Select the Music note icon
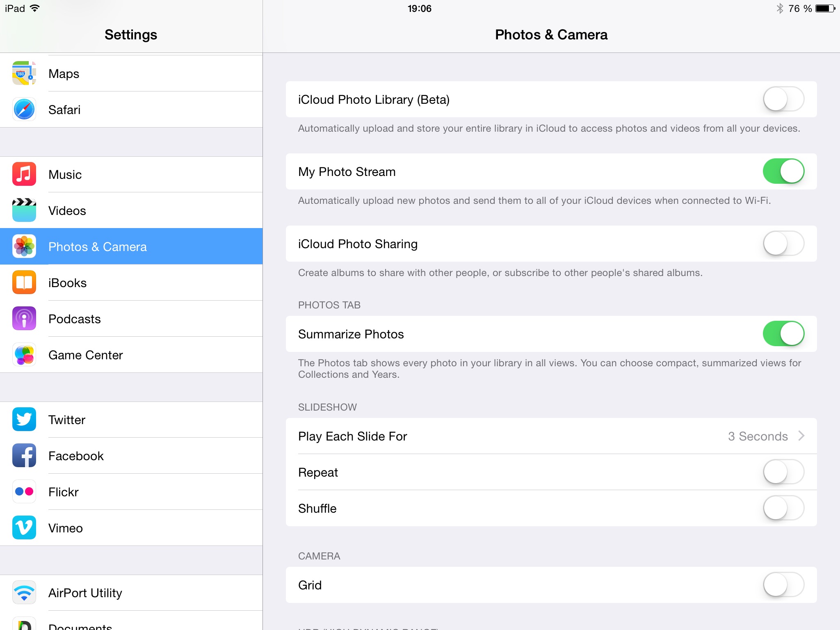The width and height of the screenshot is (840, 630). tap(24, 174)
